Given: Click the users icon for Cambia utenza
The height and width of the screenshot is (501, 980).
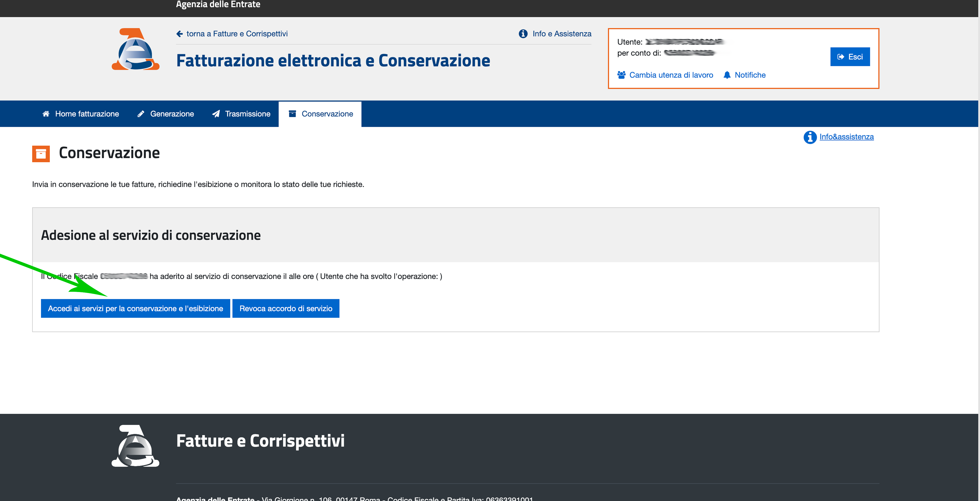Looking at the screenshot, I should (x=621, y=75).
